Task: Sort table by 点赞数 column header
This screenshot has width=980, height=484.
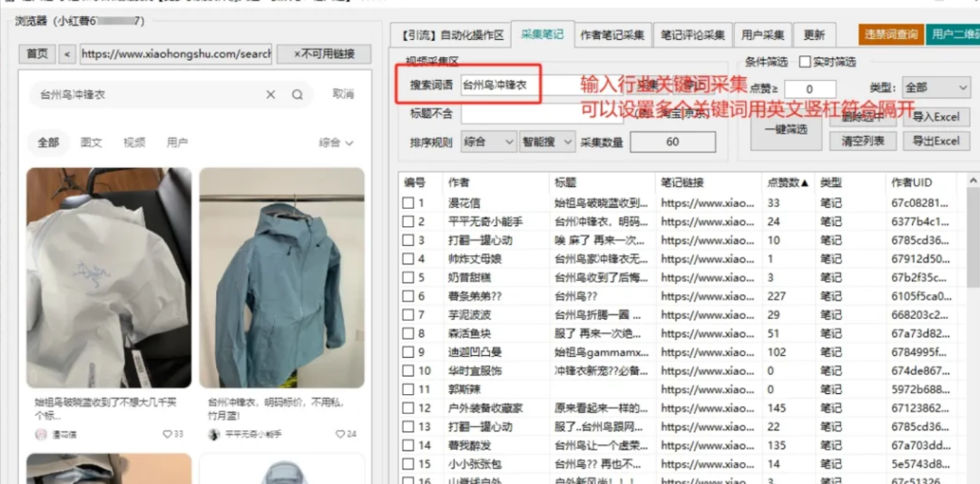Action: 788,183
